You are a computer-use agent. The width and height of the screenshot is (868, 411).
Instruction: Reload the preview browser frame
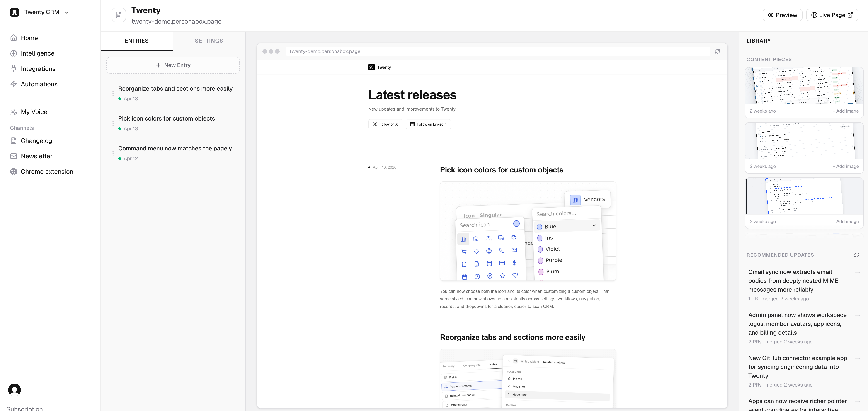pyautogui.click(x=717, y=51)
